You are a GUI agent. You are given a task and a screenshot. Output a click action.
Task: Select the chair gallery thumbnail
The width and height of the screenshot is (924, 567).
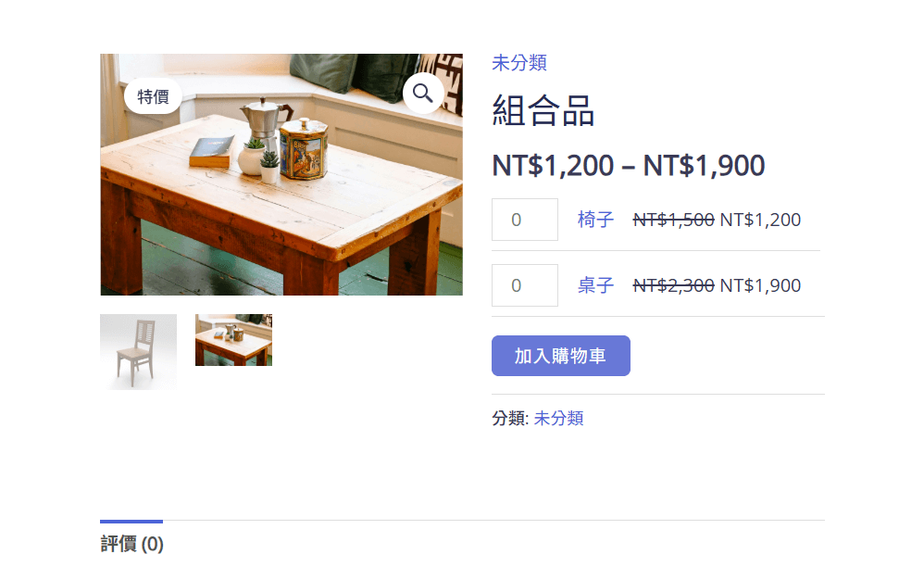pos(139,352)
